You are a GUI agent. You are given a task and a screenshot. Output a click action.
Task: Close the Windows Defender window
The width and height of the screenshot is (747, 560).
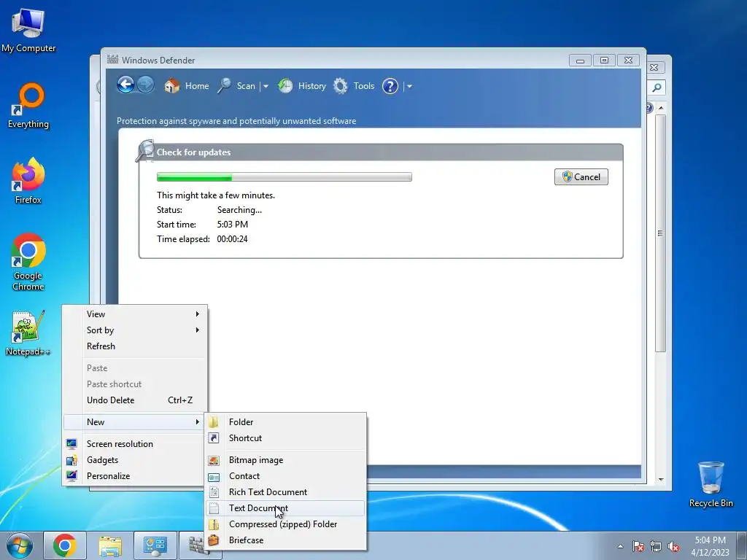[x=628, y=61]
